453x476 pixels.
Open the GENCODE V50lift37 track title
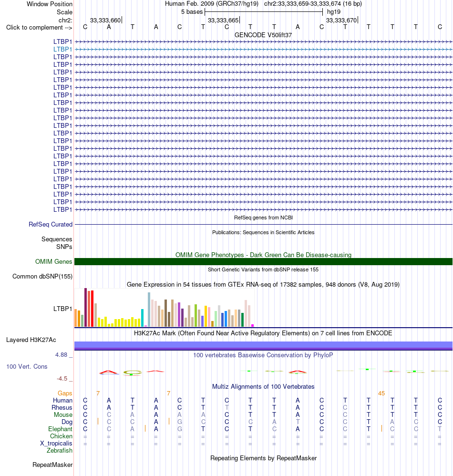[x=263, y=35]
